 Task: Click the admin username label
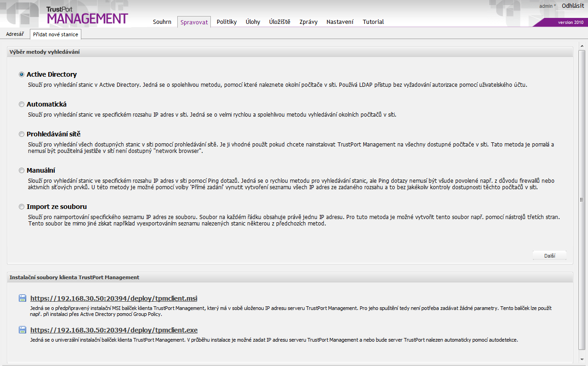tap(546, 6)
